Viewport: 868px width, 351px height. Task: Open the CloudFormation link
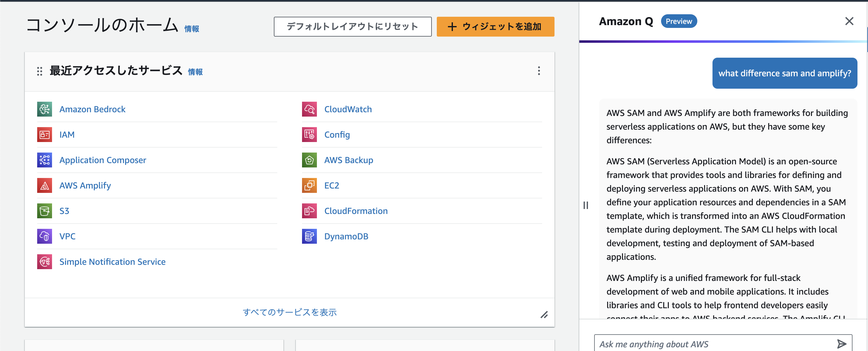[x=356, y=211]
